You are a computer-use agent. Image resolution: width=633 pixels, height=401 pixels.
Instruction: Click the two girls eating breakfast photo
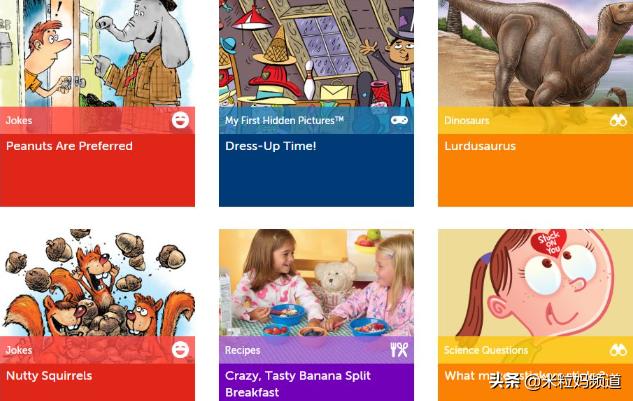(316, 283)
